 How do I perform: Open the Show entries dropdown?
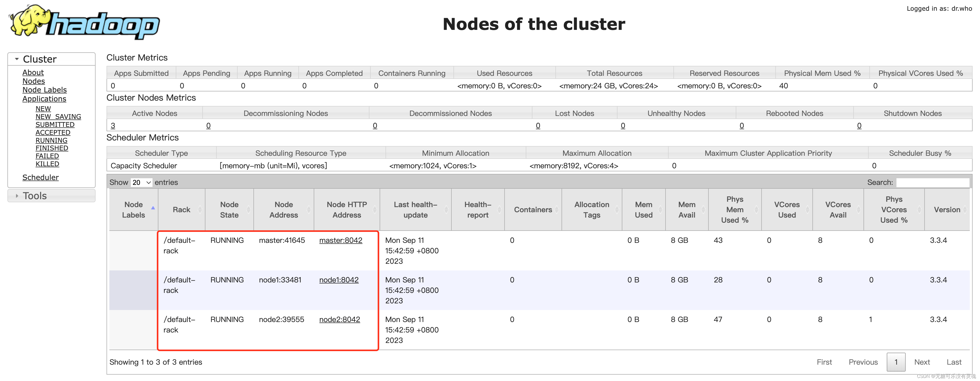[142, 183]
